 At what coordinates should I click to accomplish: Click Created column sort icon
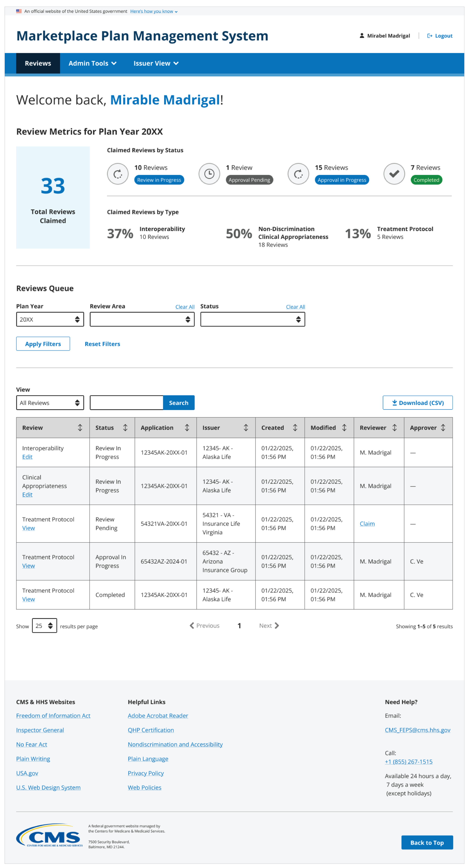coord(295,428)
